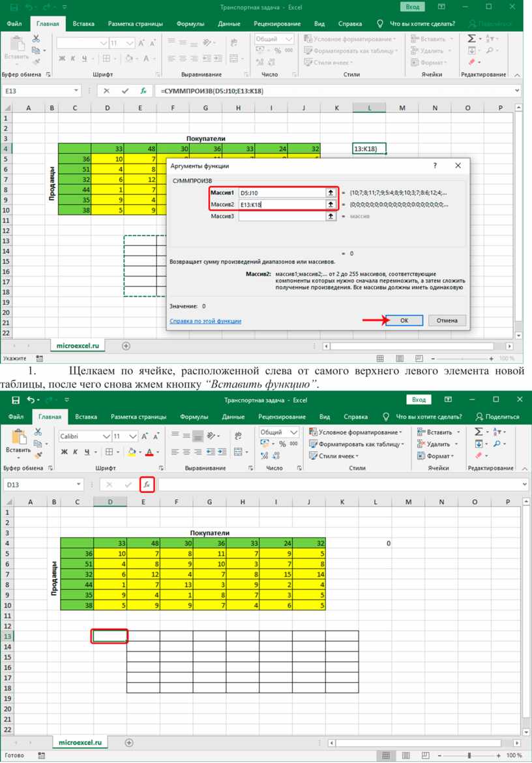The width and height of the screenshot is (532, 763).
Task: Click new sheet plus button in upper window
Action: point(126,346)
